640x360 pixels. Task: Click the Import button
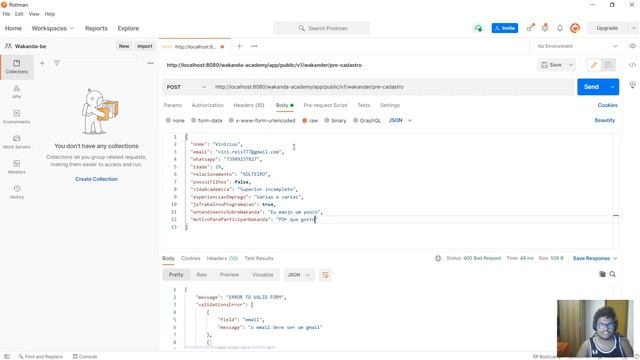point(144,46)
